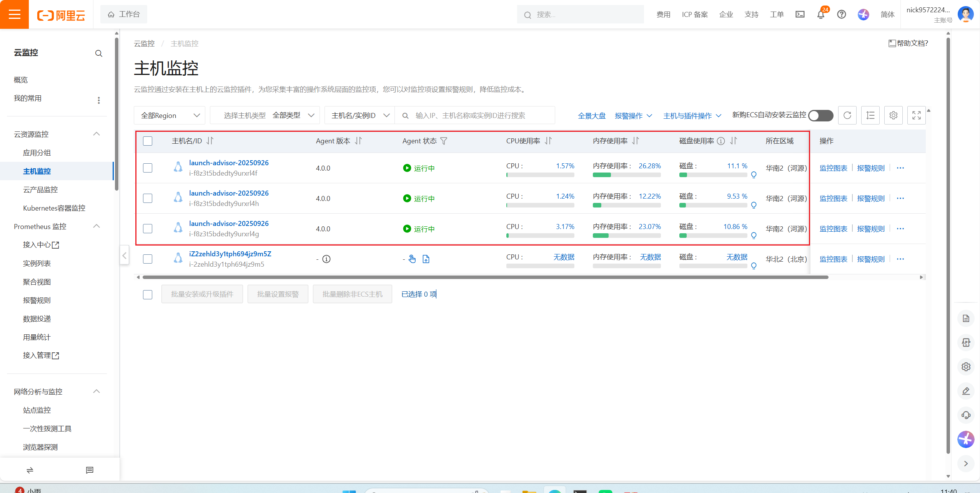Click Agent 状态 filter funnel icon
The image size is (980, 493).
pos(444,141)
